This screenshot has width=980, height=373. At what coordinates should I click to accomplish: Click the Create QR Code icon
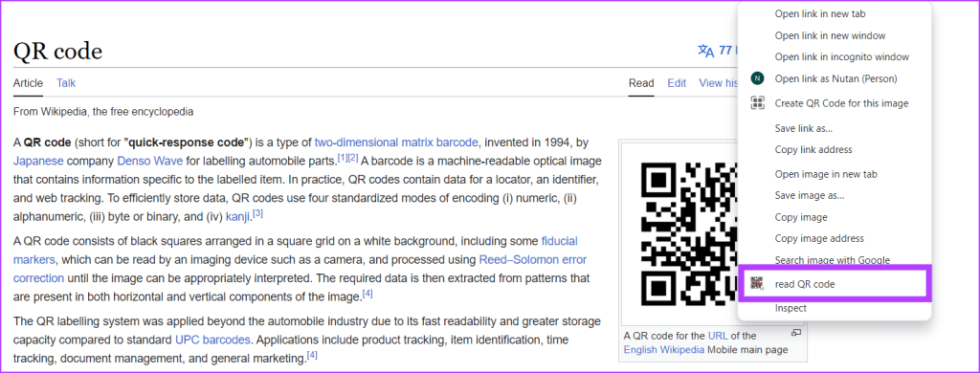click(758, 103)
